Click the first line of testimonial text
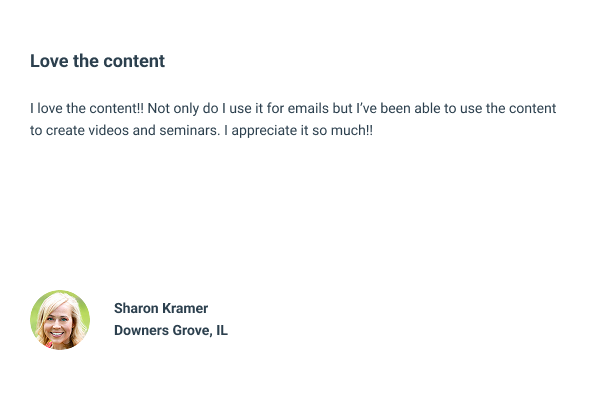The height and width of the screenshot is (400, 600). (x=293, y=109)
